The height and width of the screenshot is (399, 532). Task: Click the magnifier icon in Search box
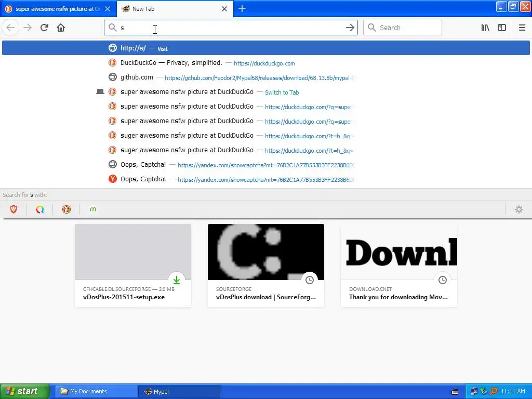tap(372, 28)
